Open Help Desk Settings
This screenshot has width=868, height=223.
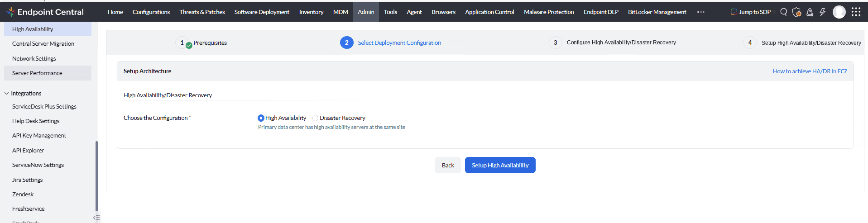tap(36, 121)
